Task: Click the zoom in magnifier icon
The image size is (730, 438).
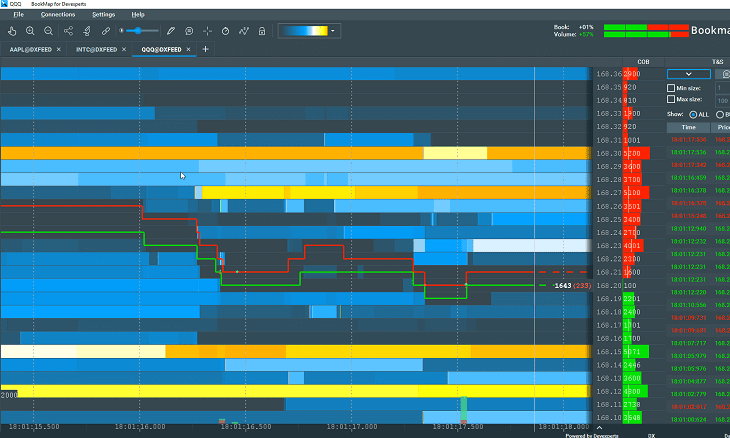Action: click(x=30, y=31)
